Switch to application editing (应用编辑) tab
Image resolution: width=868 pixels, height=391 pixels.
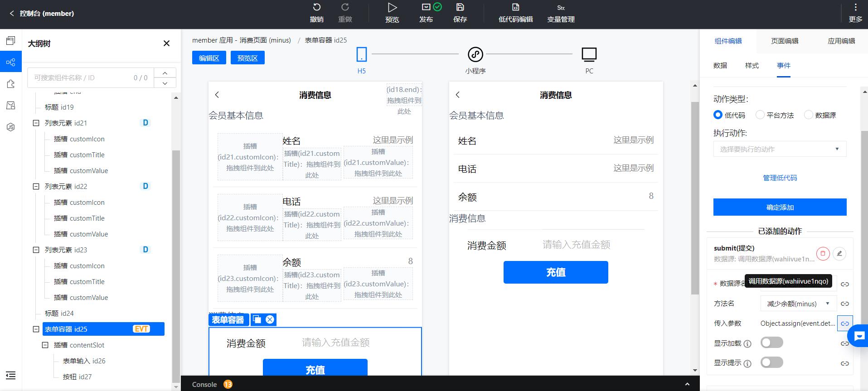coord(841,41)
